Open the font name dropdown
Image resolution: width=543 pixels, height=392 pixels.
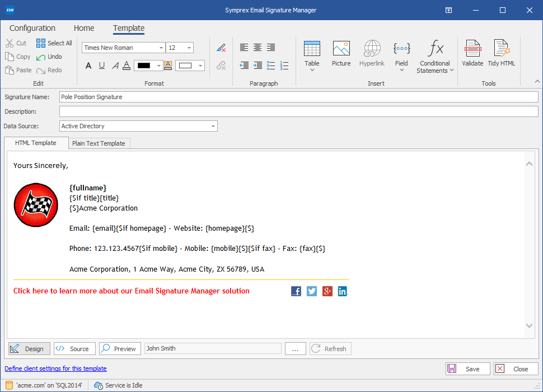pos(161,48)
